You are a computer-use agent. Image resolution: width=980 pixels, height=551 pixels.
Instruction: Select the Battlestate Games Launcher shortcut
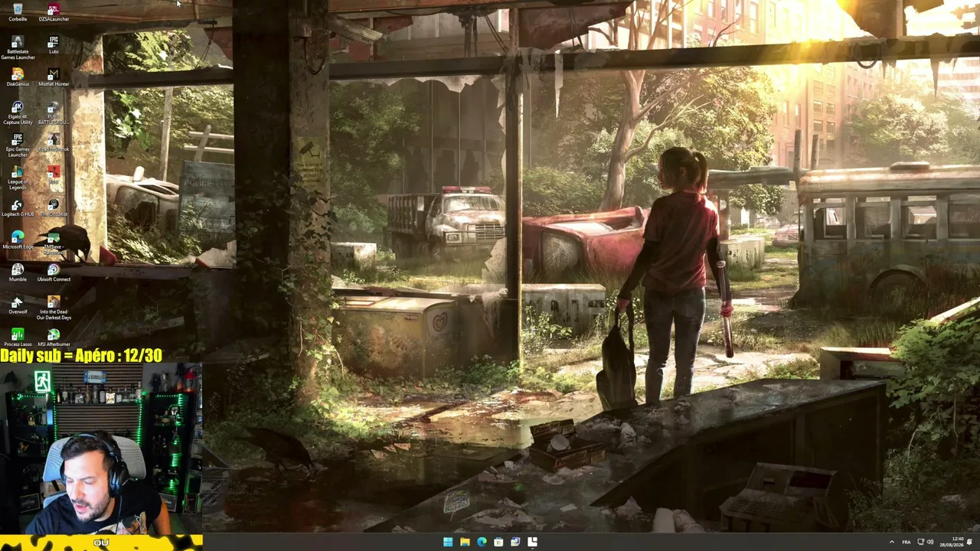pyautogui.click(x=18, y=47)
